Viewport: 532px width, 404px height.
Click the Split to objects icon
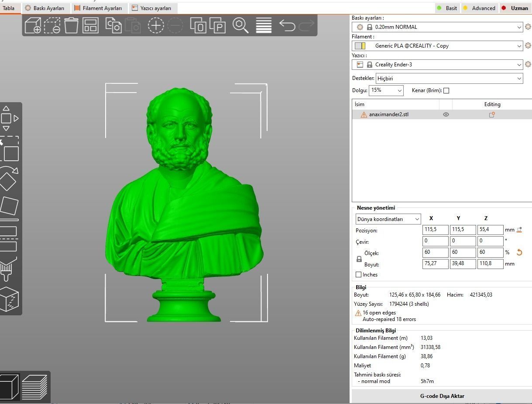point(198,25)
